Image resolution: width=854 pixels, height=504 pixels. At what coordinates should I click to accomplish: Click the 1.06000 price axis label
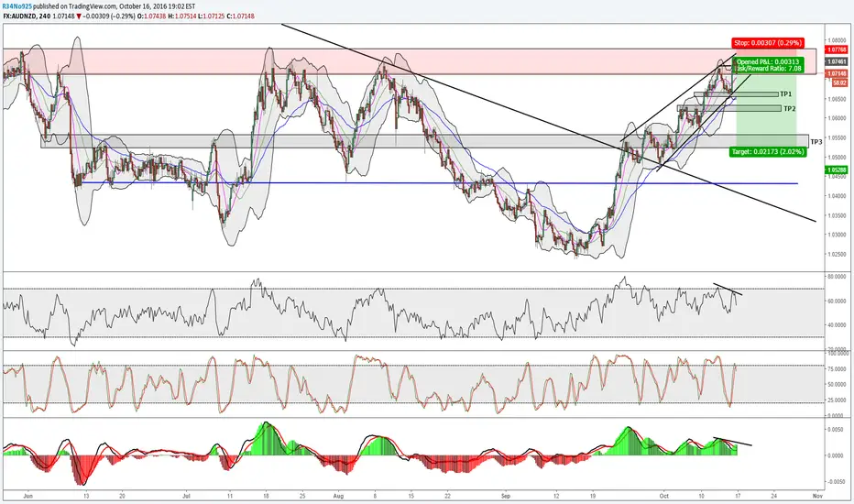pyautogui.click(x=838, y=118)
